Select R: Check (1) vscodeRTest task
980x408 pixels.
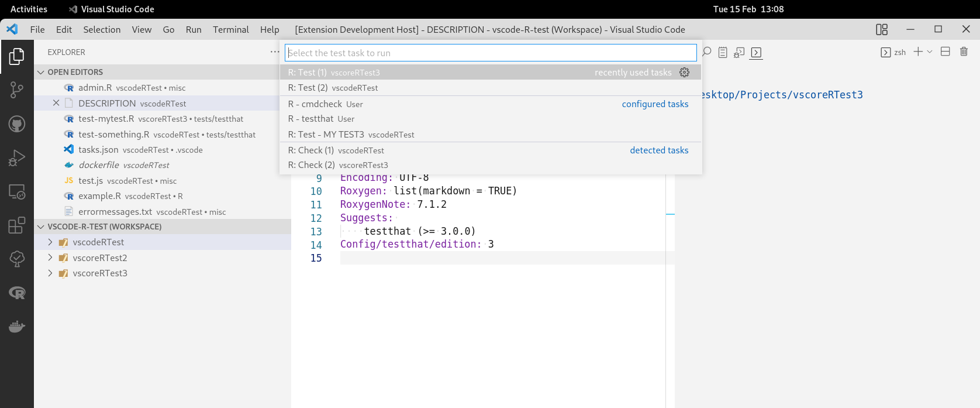click(x=491, y=150)
